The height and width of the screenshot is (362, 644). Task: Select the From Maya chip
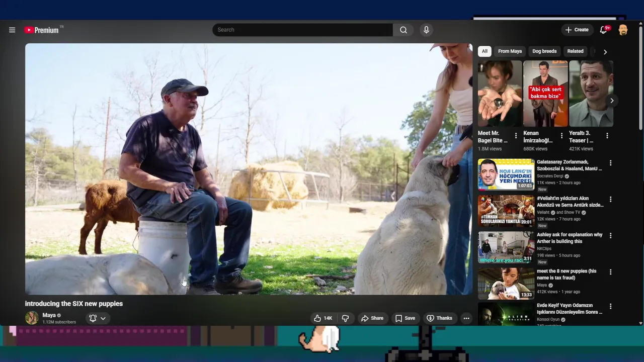510,51
